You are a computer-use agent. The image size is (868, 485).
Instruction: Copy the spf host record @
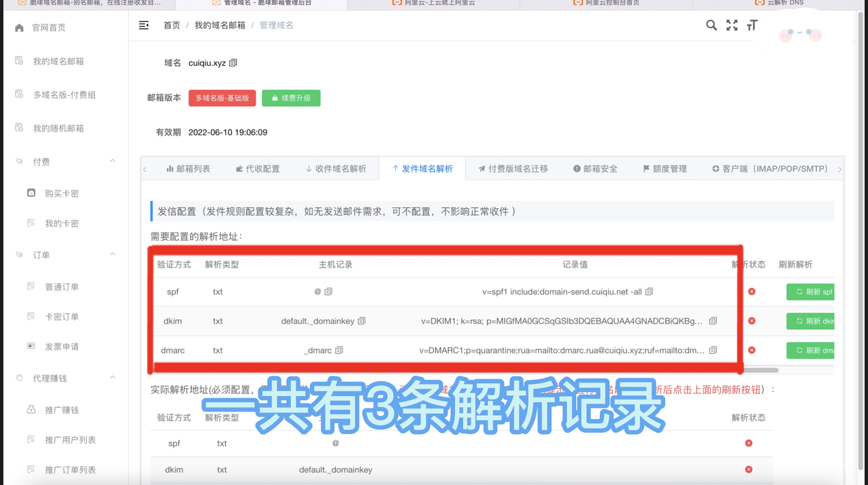328,292
